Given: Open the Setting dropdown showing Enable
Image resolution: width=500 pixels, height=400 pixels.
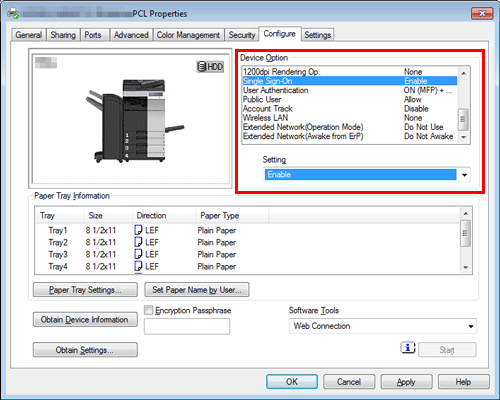Looking at the screenshot, I should [x=367, y=175].
